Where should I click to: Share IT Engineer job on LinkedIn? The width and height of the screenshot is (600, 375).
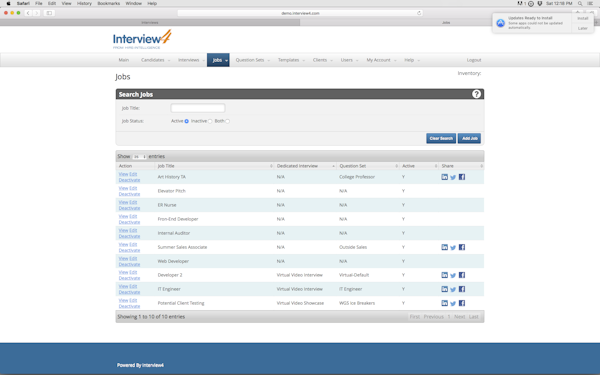(444, 289)
